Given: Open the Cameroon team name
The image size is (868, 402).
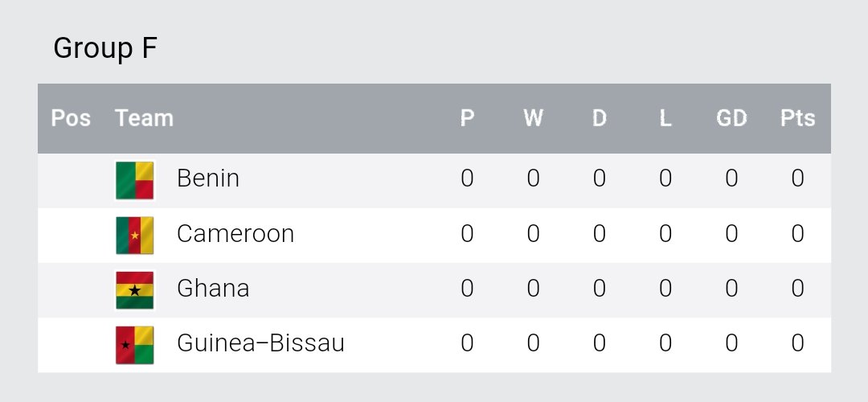Looking at the screenshot, I should [235, 234].
